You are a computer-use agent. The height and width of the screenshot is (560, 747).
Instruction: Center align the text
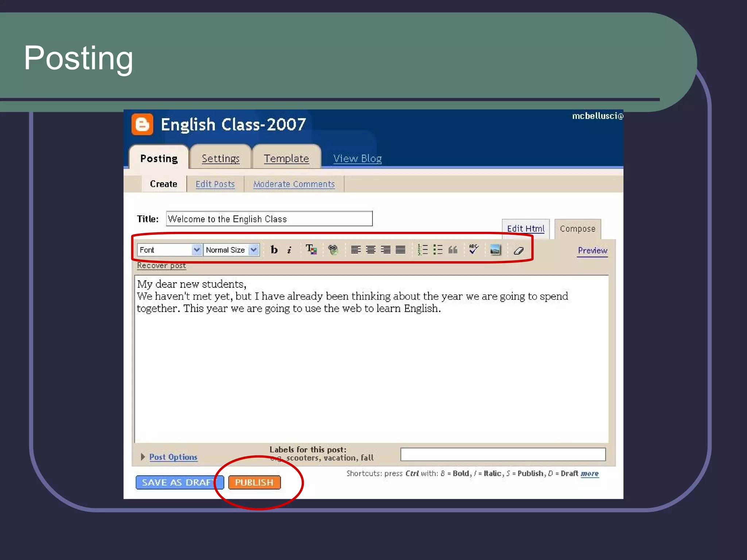[x=371, y=250]
